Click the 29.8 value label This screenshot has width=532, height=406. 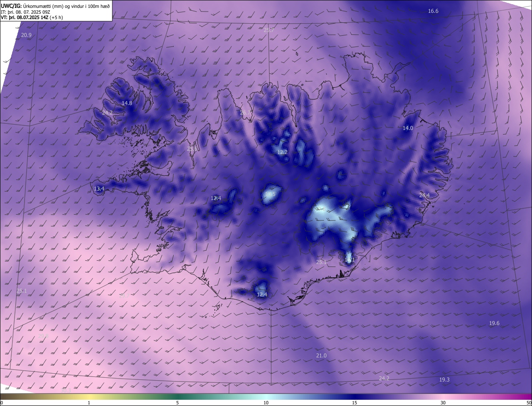pyautogui.click(x=43, y=336)
